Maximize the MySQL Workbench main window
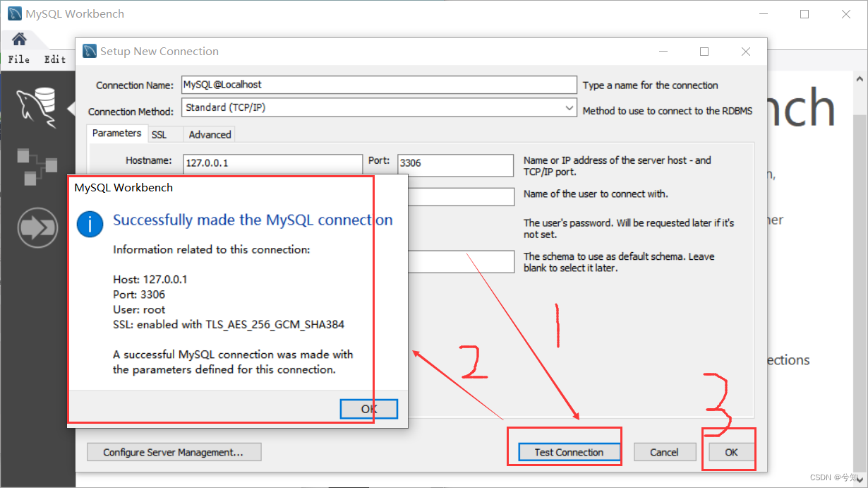 coord(804,14)
